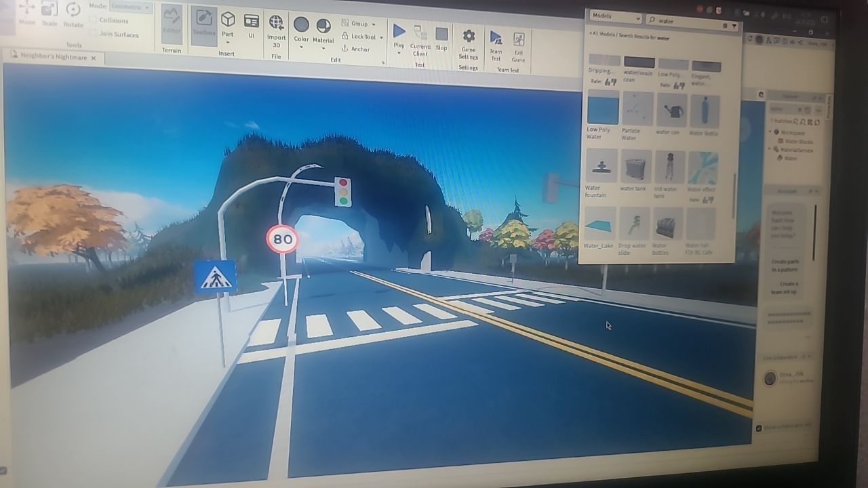Open the Toolbox filter dropdown arrow
Screen dimensions: 868x488
(x=734, y=26)
